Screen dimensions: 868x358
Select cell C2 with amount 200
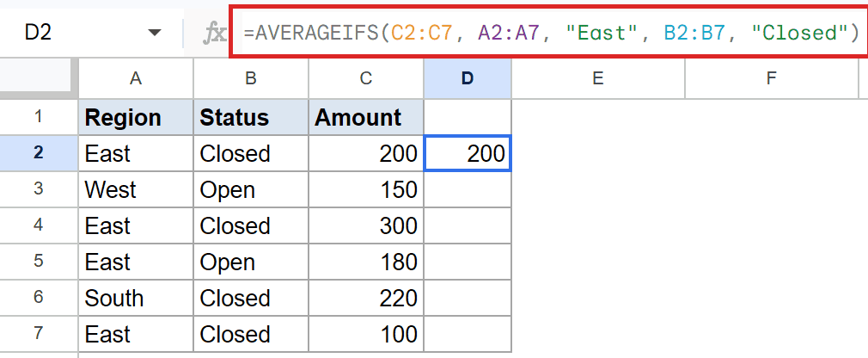click(366, 153)
